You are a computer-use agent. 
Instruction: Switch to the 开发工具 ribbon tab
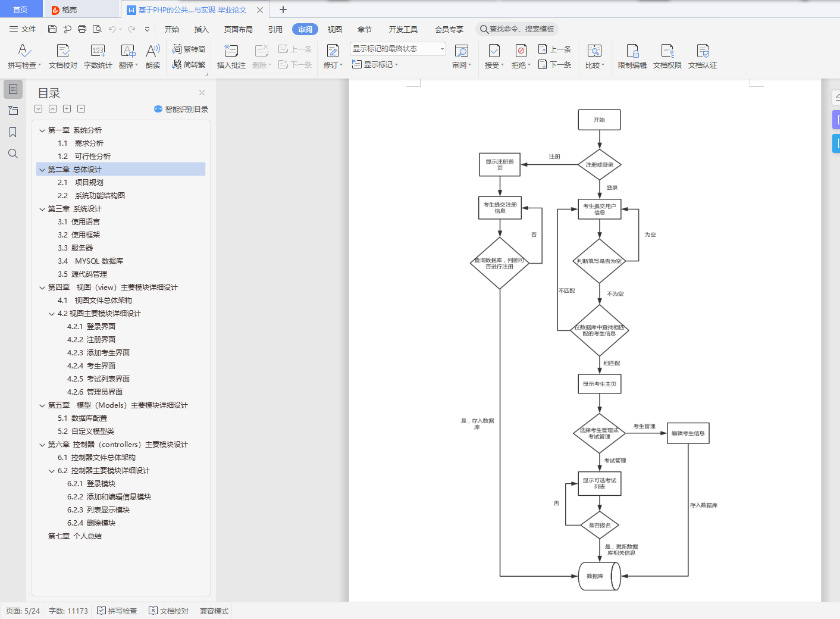pos(403,29)
